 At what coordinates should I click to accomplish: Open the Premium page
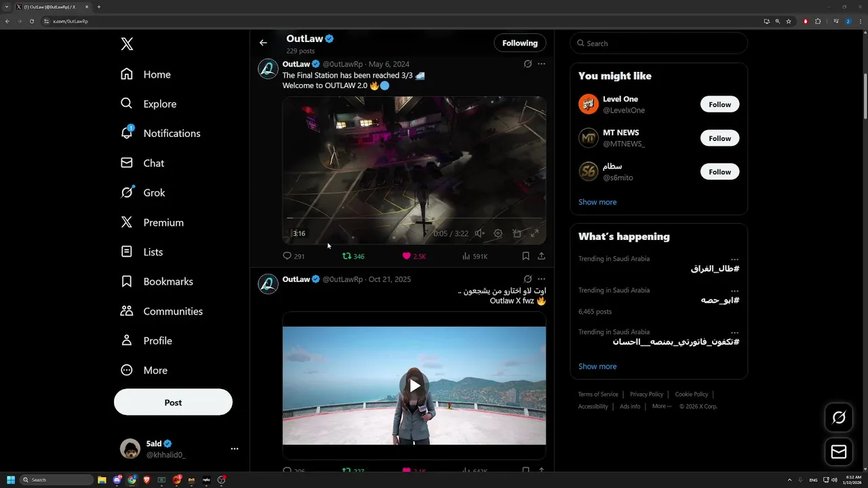tap(152, 222)
